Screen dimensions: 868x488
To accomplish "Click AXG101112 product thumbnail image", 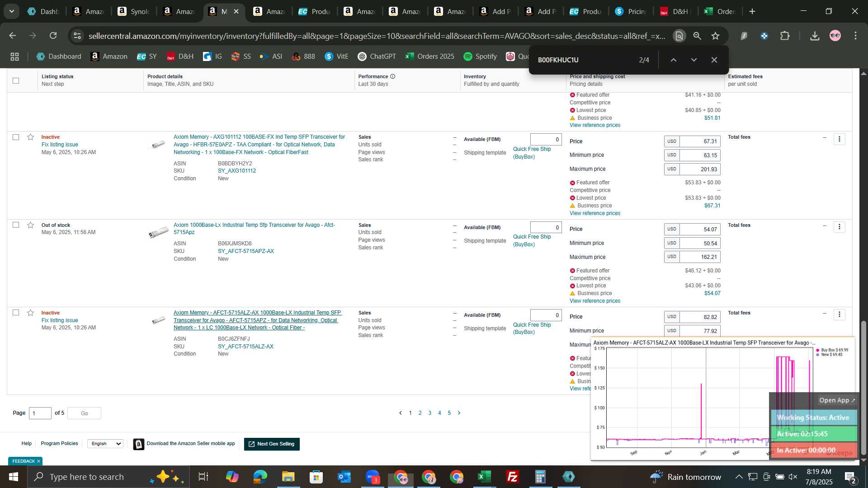I will [x=158, y=145].
